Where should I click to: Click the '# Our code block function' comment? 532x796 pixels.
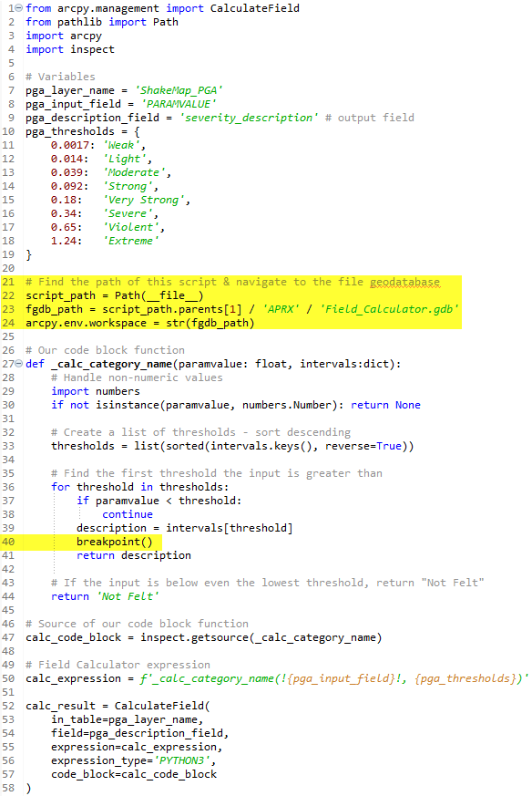coord(105,350)
